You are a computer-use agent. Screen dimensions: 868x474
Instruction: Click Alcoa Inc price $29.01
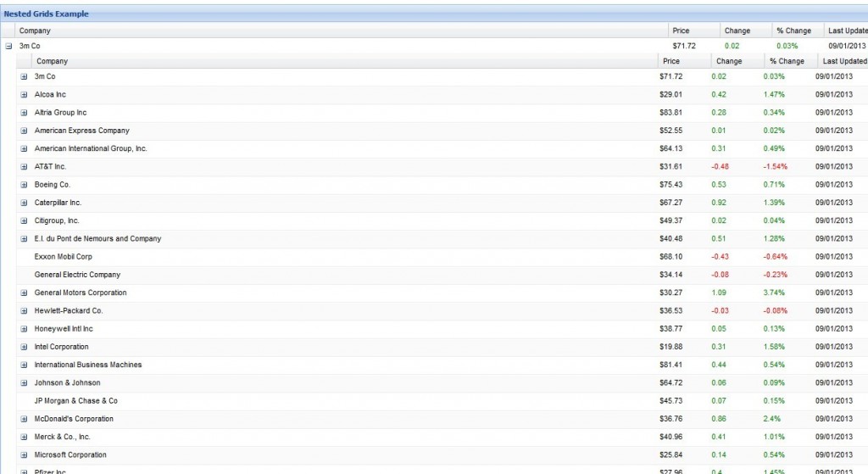click(x=671, y=95)
